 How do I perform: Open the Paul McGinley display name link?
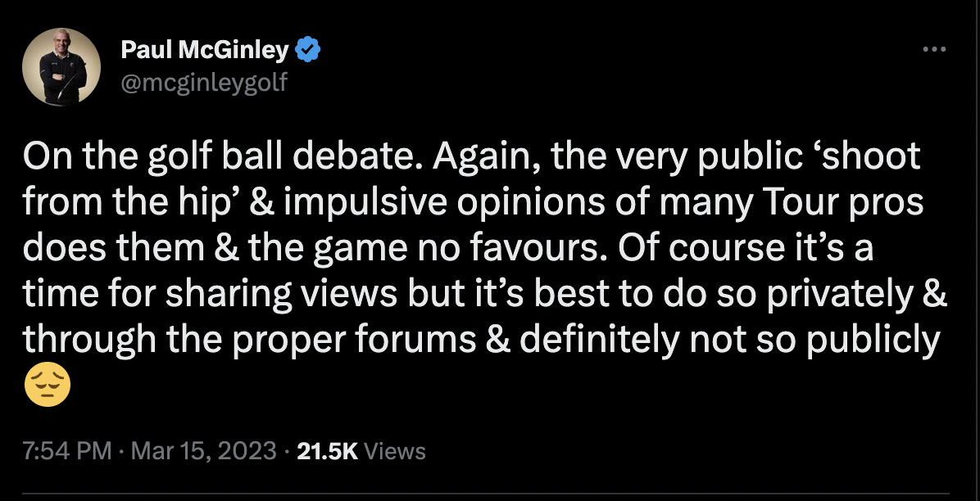coord(205,51)
